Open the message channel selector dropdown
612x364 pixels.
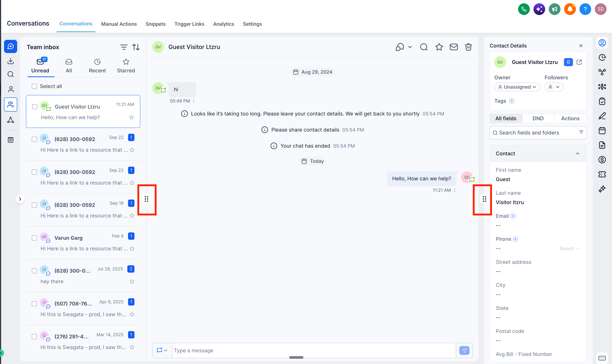(x=162, y=350)
